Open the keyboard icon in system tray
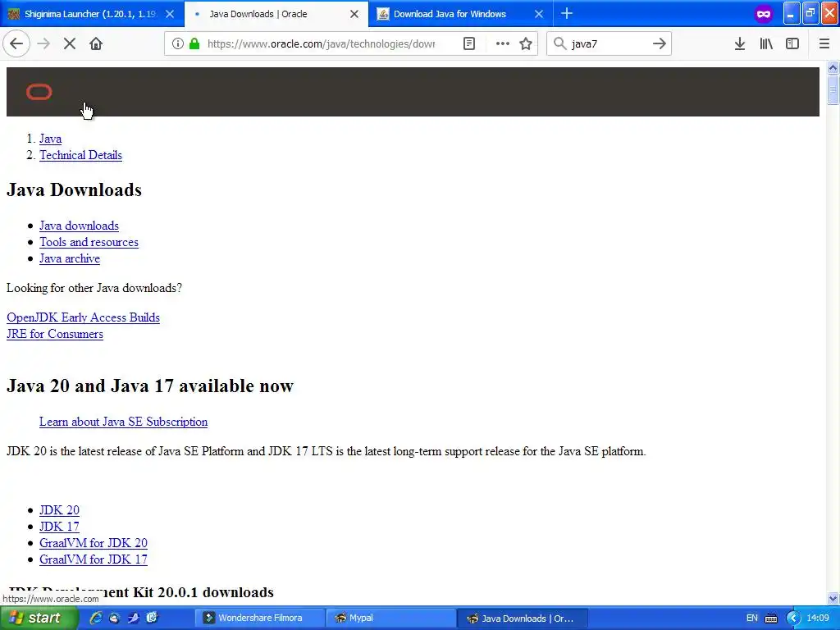 [771, 619]
